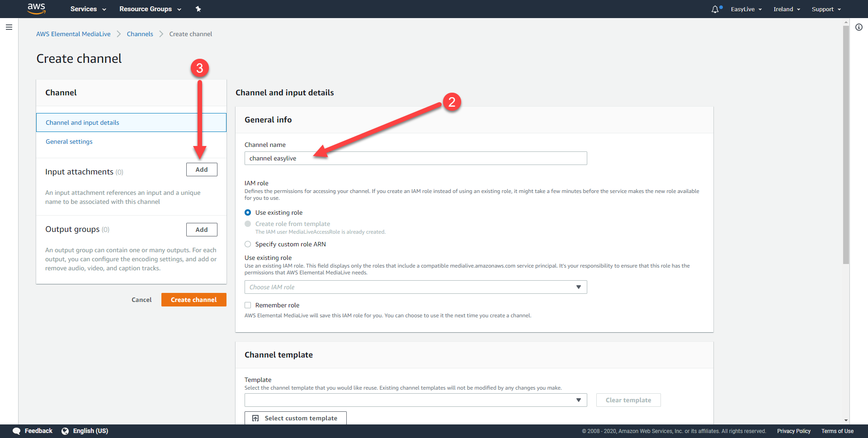
Task: Click the Select custom template button
Action: (296, 418)
